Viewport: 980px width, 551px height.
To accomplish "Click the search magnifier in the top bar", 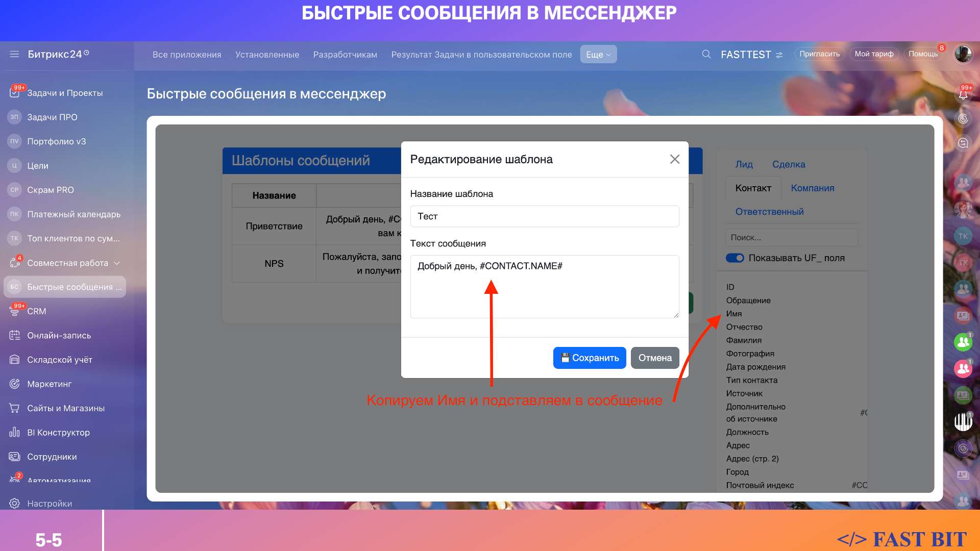I will (x=706, y=54).
